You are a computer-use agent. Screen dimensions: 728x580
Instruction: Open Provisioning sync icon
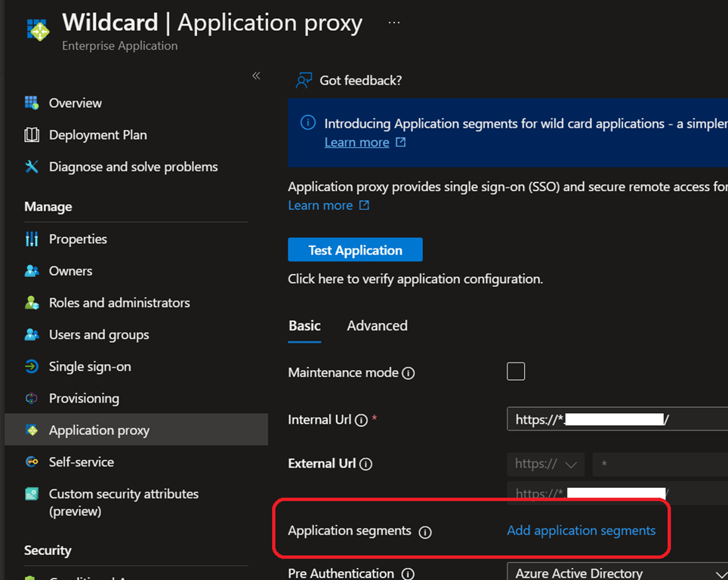pyautogui.click(x=32, y=399)
